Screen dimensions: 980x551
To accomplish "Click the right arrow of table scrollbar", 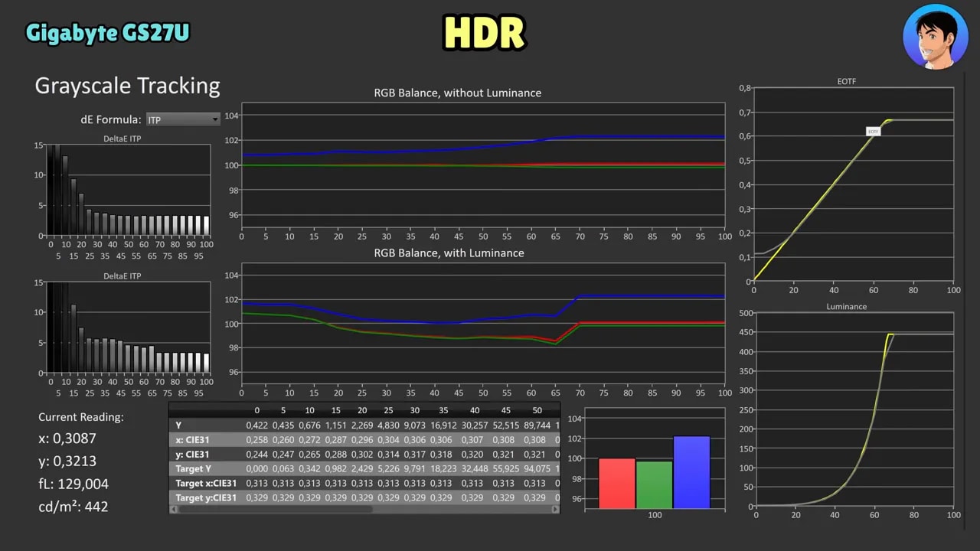I will pos(556,509).
